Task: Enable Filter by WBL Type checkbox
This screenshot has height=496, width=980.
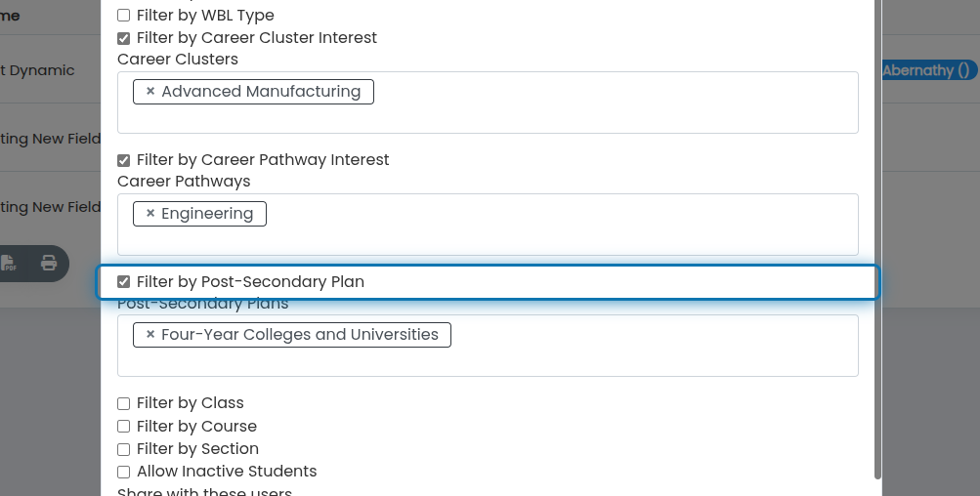Action: click(x=124, y=15)
